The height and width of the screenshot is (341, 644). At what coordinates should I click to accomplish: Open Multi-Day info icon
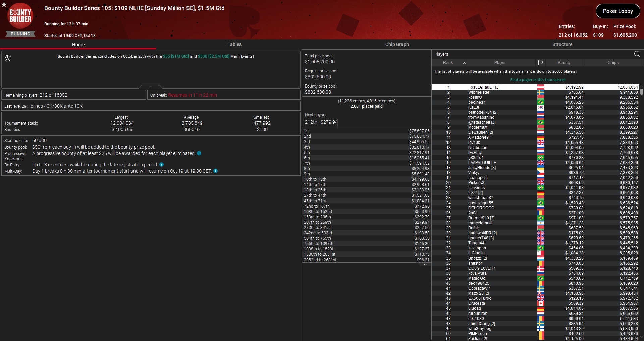(215, 171)
